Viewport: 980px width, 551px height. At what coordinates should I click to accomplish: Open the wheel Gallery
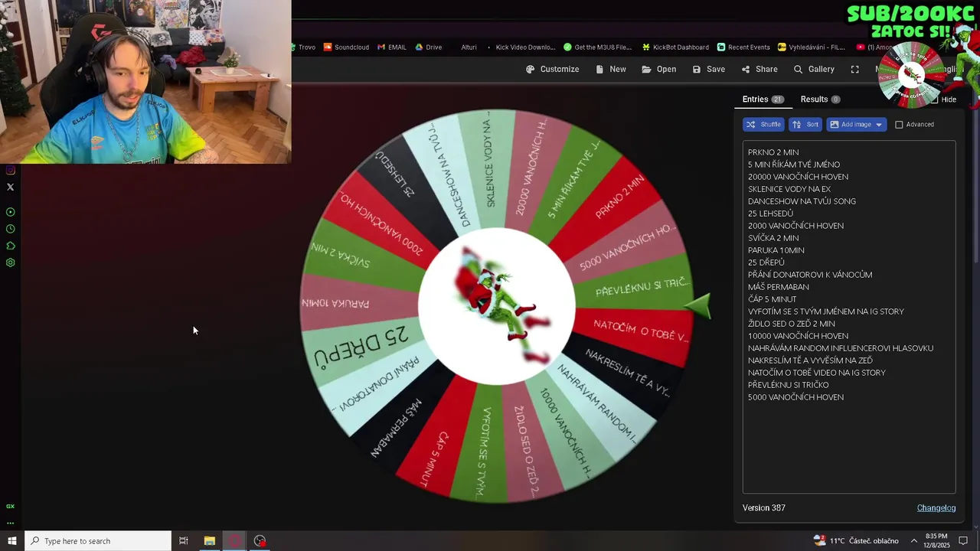click(813, 69)
